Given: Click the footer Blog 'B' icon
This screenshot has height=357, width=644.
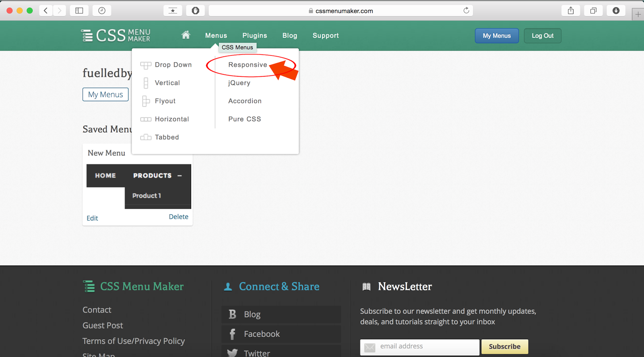Looking at the screenshot, I should pos(232,314).
